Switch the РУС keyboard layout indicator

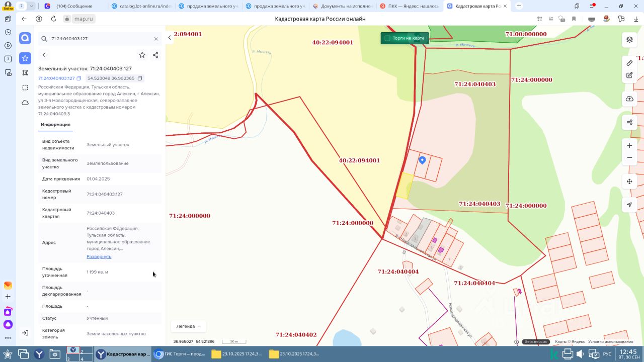pos(607,354)
